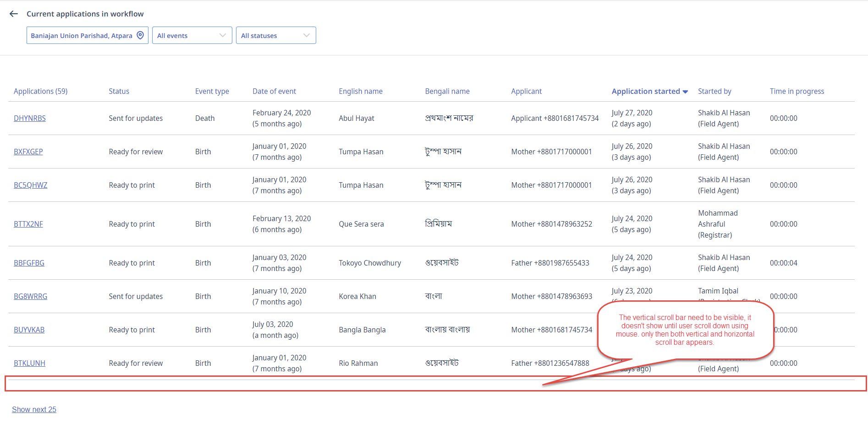
Task: Open application BXFXGEP
Action: pyautogui.click(x=28, y=152)
